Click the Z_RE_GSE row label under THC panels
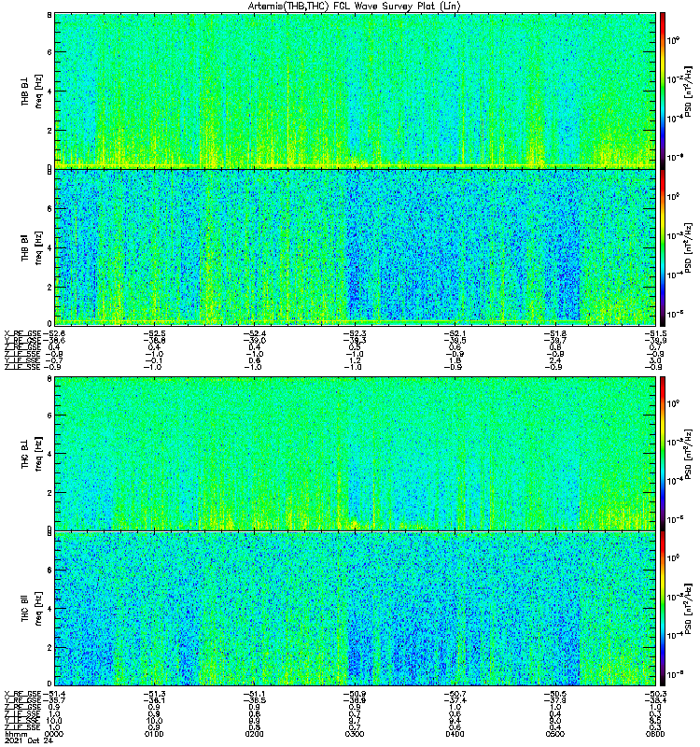This screenshot has width=700, height=747. pyautogui.click(x=22, y=707)
